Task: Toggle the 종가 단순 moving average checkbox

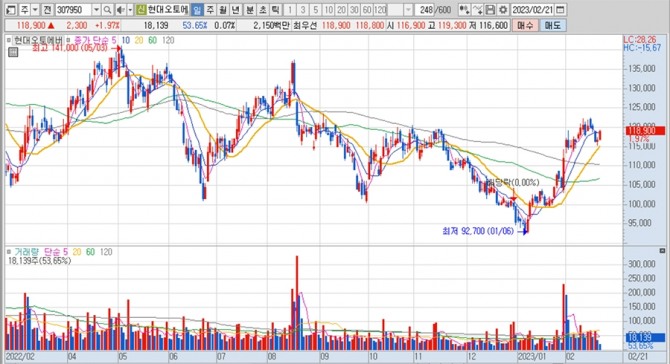Action: [69, 41]
